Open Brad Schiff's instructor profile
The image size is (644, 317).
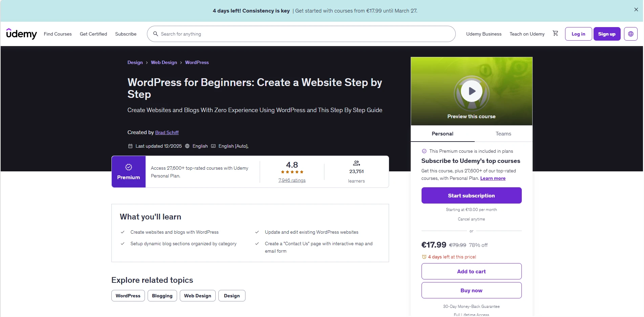(167, 132)
